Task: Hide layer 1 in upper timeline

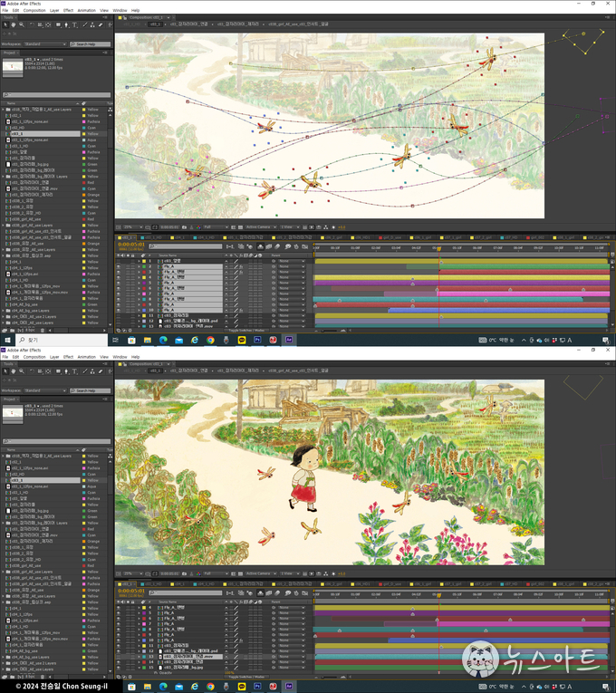Action: point(119,261)
